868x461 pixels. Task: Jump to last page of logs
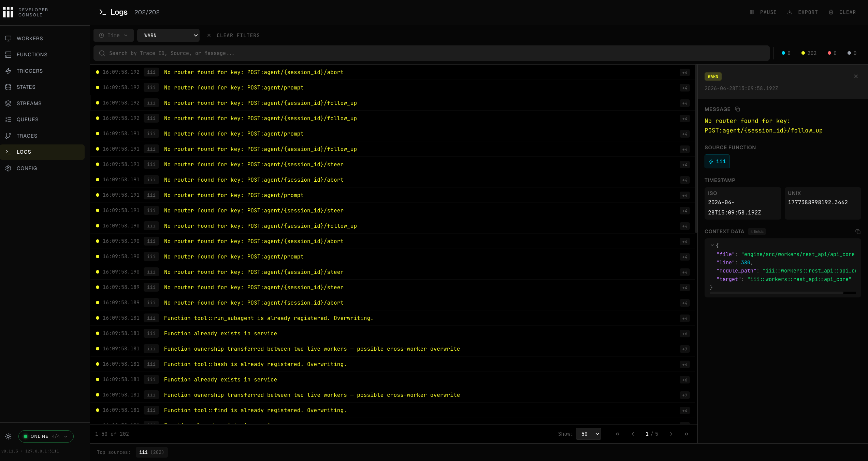point(686,434)
